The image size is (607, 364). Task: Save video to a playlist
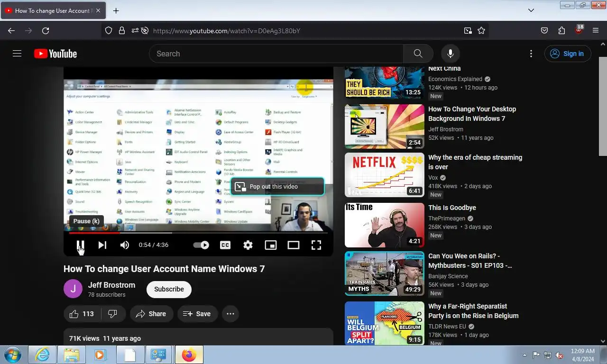pyautogui.click(x=197, y=314)
